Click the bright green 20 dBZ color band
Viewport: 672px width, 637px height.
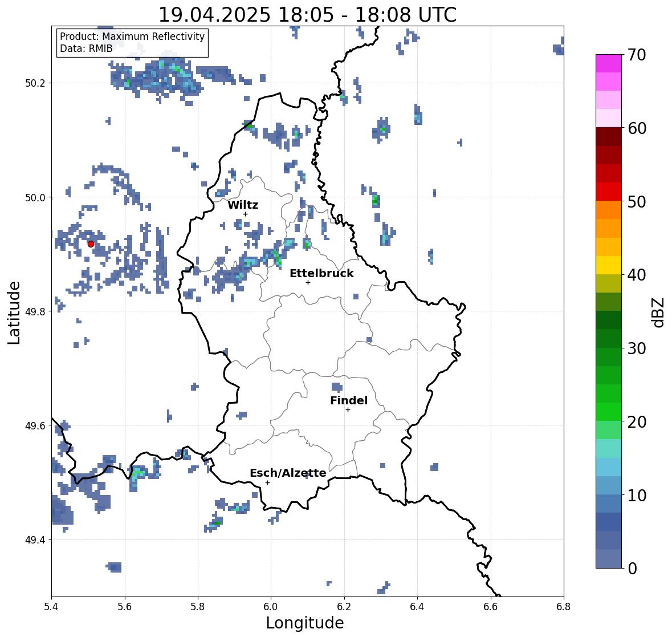tap(608, 412)
